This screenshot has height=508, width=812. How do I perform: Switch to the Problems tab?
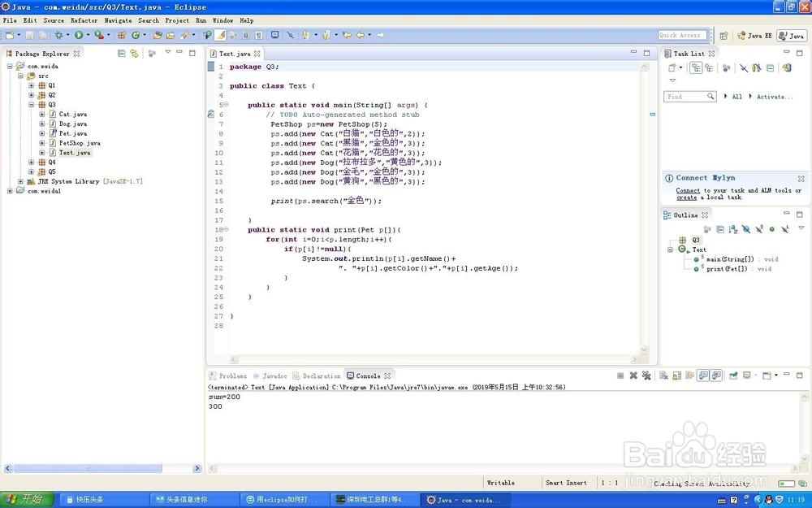pos(228,376)
